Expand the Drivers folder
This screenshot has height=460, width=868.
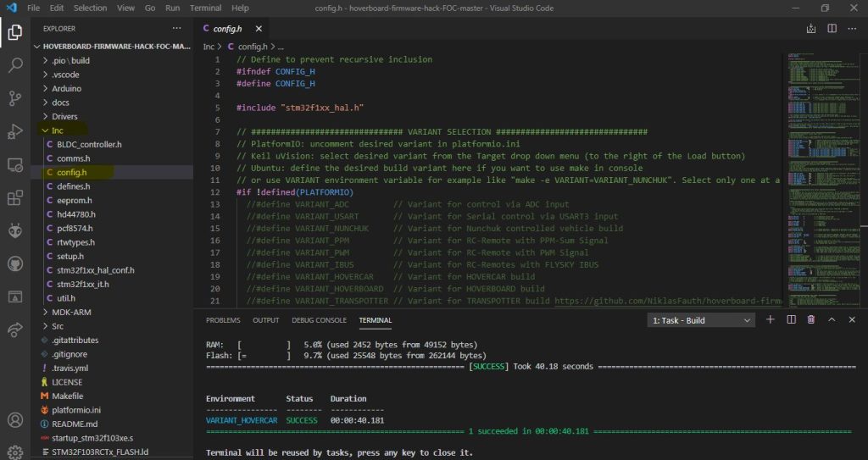point(64,116)
